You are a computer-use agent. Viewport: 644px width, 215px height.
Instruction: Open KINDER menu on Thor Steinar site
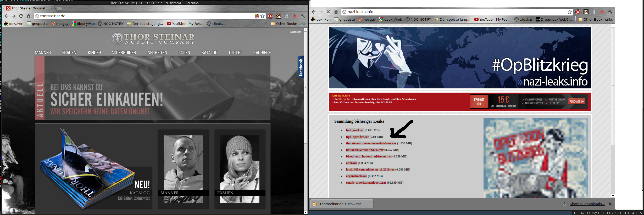coord(95,53)
